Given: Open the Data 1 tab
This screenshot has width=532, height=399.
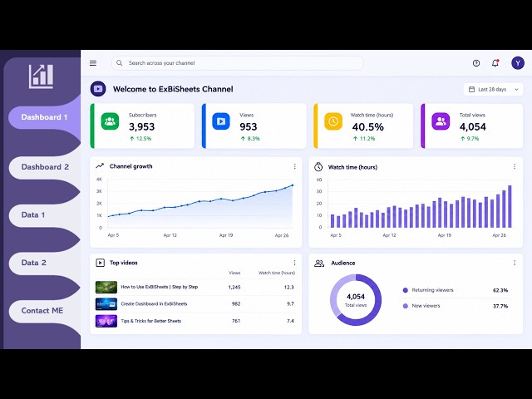Looking at the screenshot, I should (44, 214).
